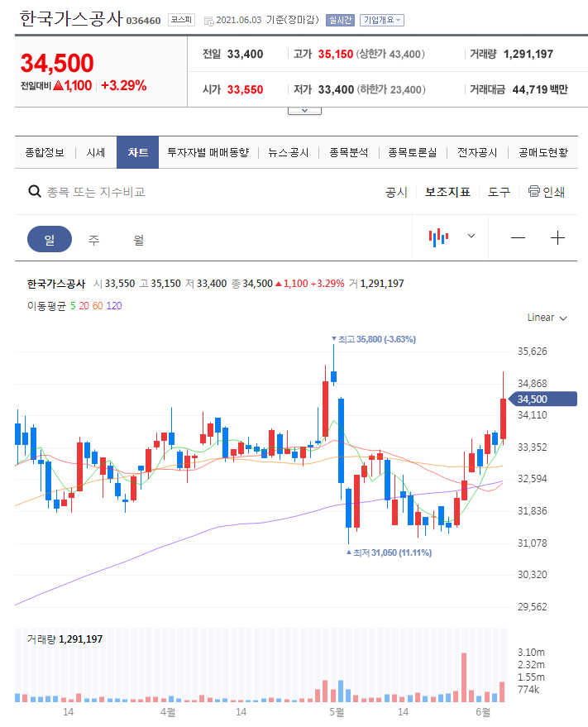Click the printer icon for 인쇄

coord(533,191)
